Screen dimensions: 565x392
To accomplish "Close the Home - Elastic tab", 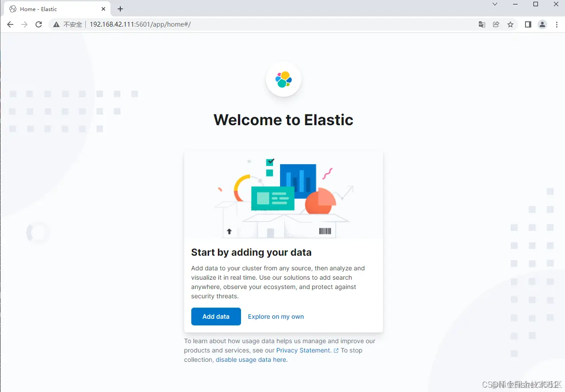I will coord(103,9).
